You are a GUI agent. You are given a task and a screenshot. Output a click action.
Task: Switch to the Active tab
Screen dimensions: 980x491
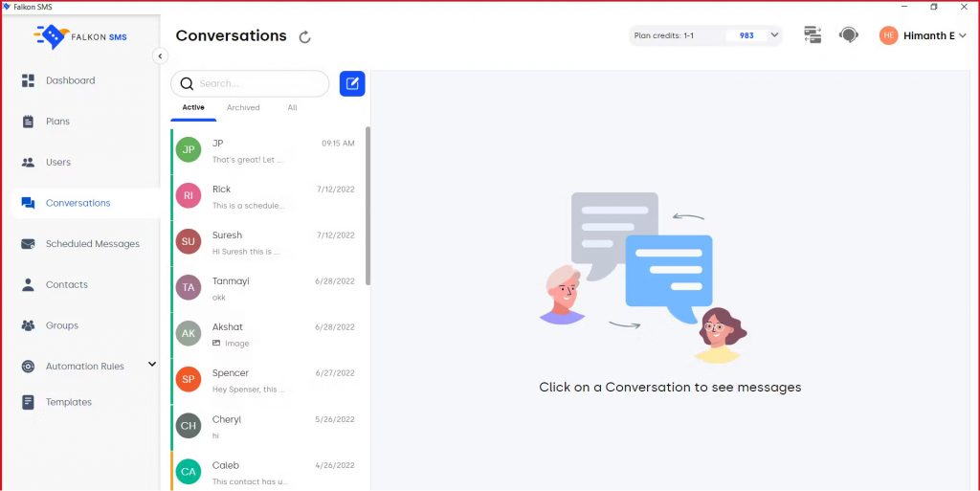click(x=193, y=107)
